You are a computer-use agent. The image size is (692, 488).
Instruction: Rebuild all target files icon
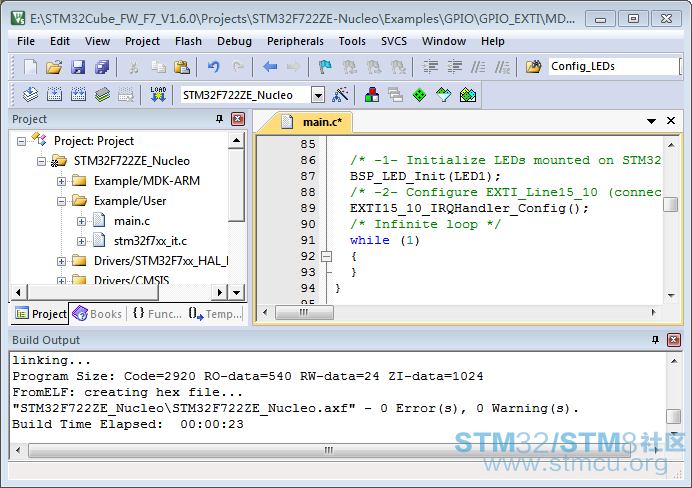[x=78, y=95]
